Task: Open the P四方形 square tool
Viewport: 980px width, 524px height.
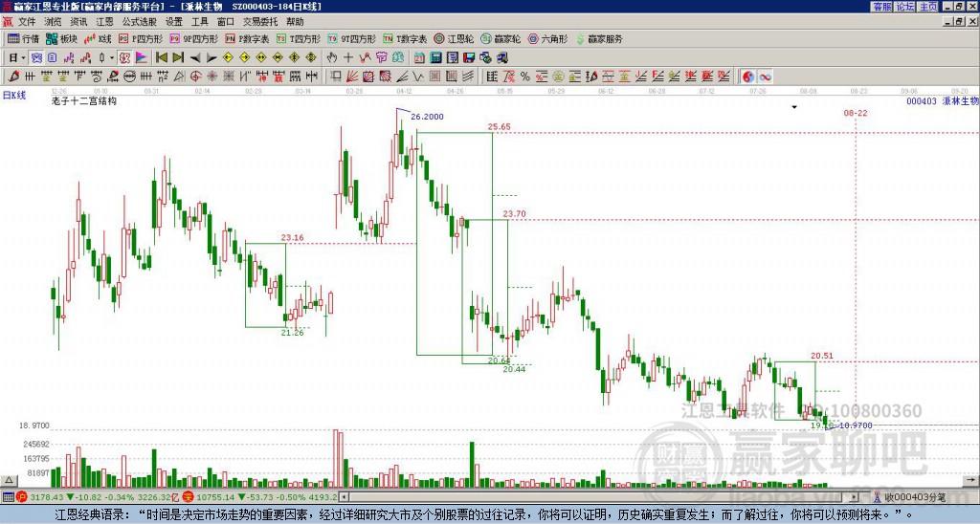Action: click(141, 38)
